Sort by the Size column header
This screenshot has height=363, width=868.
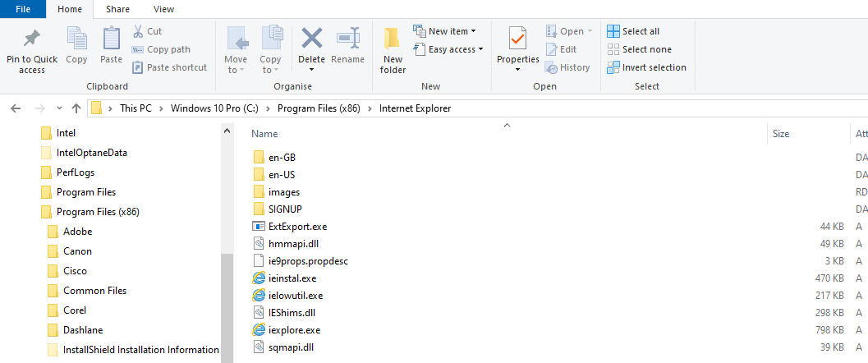pos(781,133)
